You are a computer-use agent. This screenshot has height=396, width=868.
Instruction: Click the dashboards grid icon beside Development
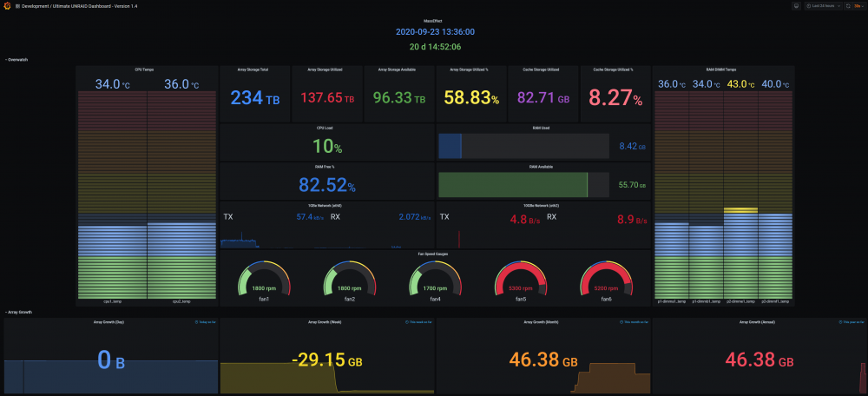pos(17,6)
